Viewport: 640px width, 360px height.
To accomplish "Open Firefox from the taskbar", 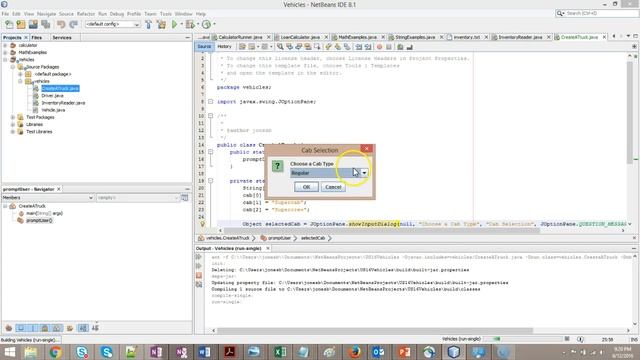I will pyautogui.click(x=355, y=352).
